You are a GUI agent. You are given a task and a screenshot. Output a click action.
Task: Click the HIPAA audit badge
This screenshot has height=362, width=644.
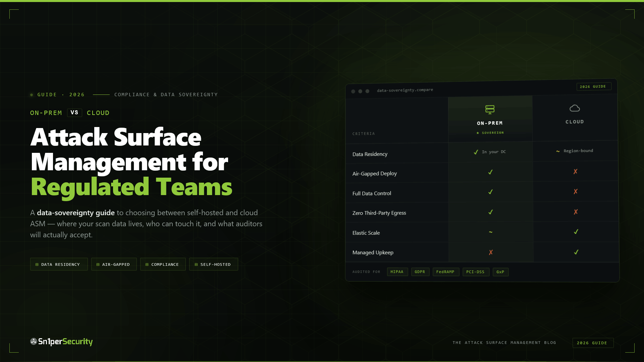[397, 272]
